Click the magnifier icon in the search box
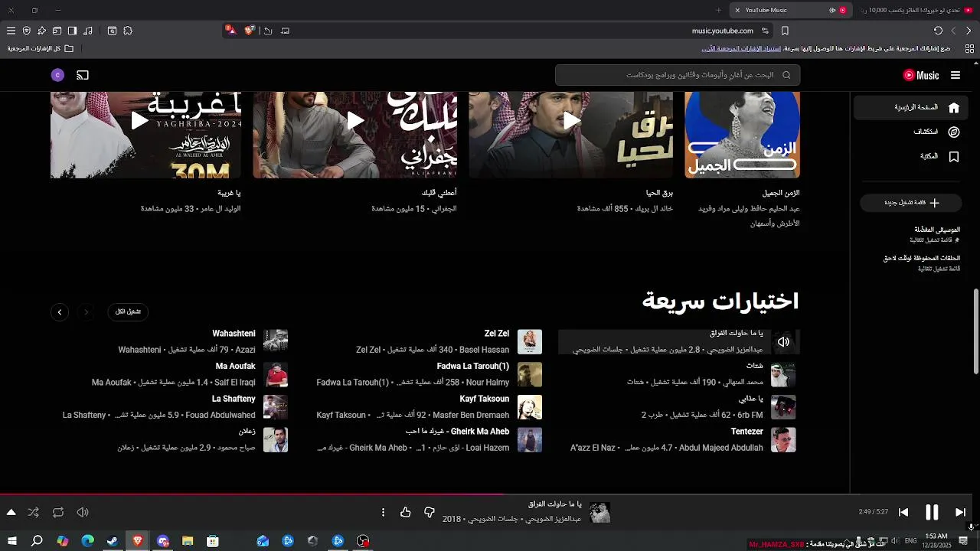The width and height of the screenshot is (980, 551). tap(786, 75)
